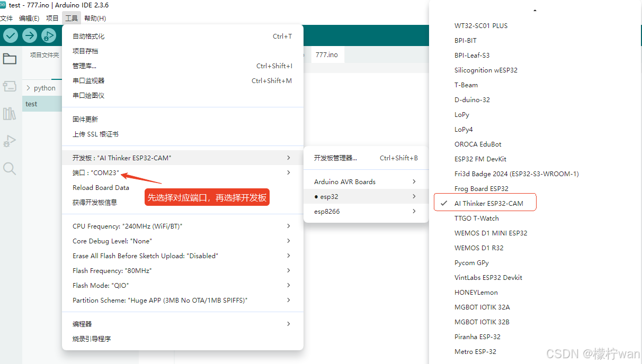Choose 项目存档 menu entry
This screenshot has width=642, height=364.
[x=182, y=51]
